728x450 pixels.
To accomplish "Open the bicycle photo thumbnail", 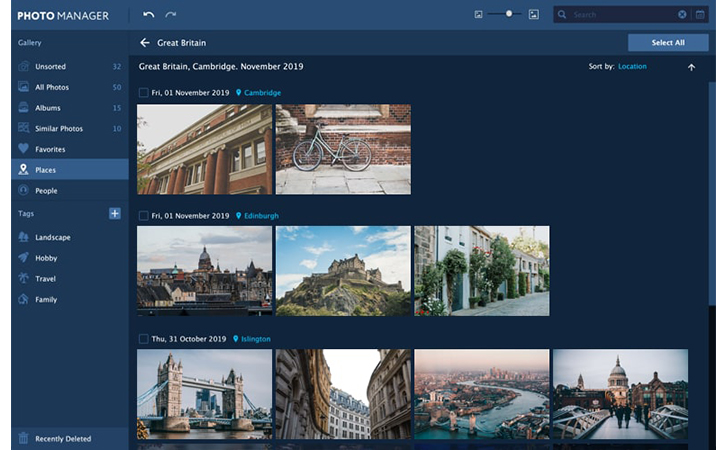I will click(343, 149).
